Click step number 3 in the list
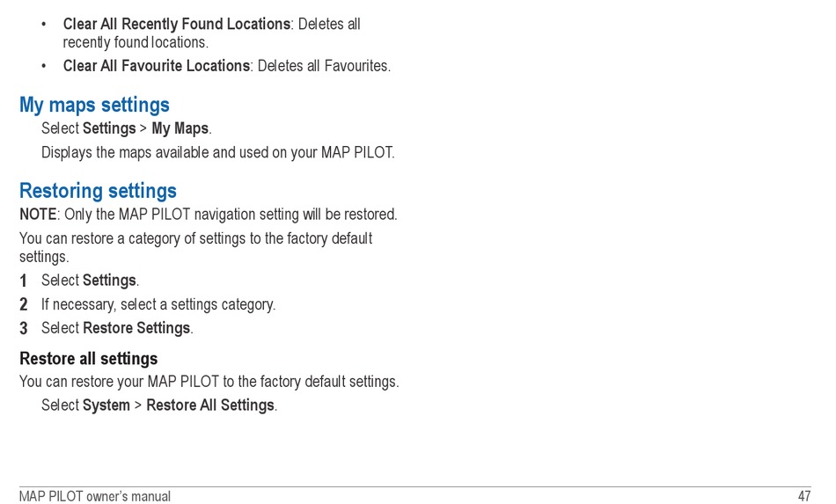The image size is (836, 504). 24,328
